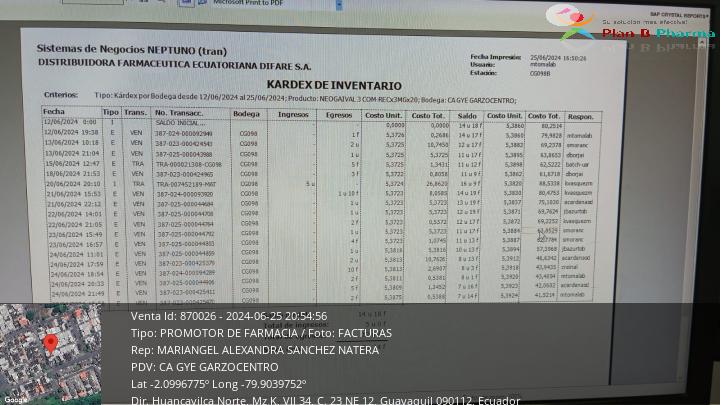Select the date cell 20/06/2024 20:10
Viewport: 720px width, 405px height.
pyautogui.click(x=73, y=184)
